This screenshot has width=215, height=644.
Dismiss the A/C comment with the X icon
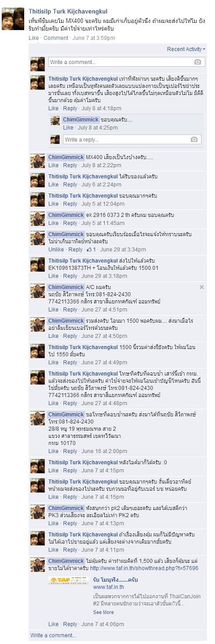[x=202, y=287]
